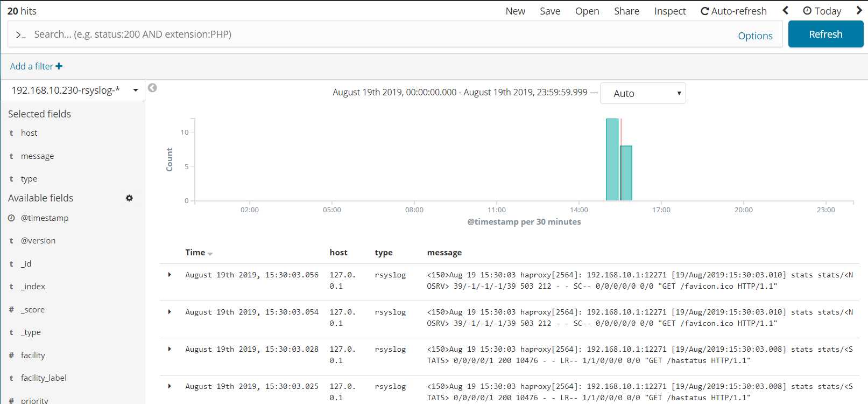
Task: Open the Auto interval dropdown
Action: coord(643,93)
